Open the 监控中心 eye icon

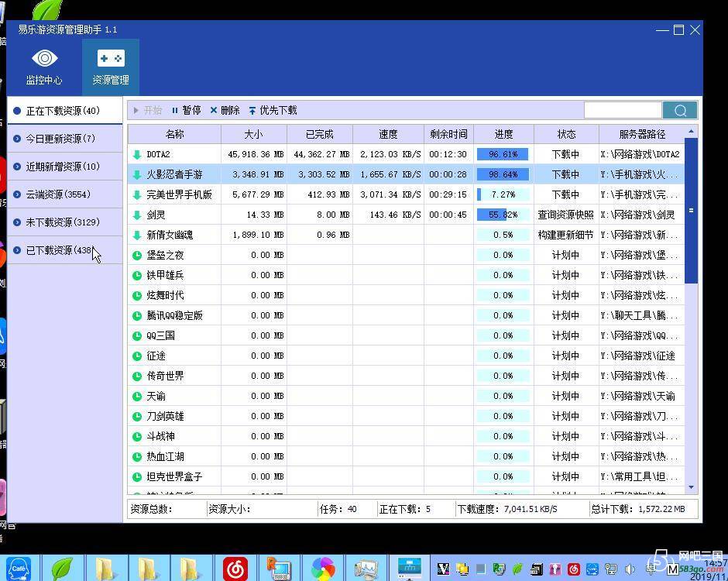point(45,59)
